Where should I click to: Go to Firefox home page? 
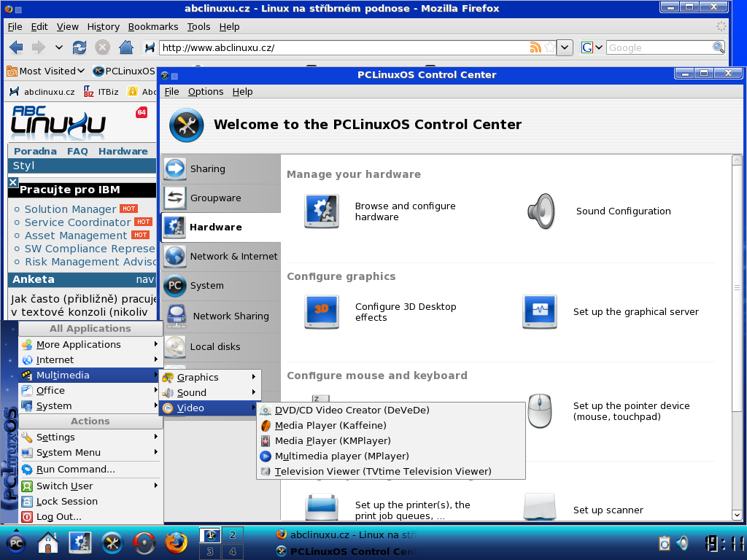pyautogui.click(x=125, y=47)
